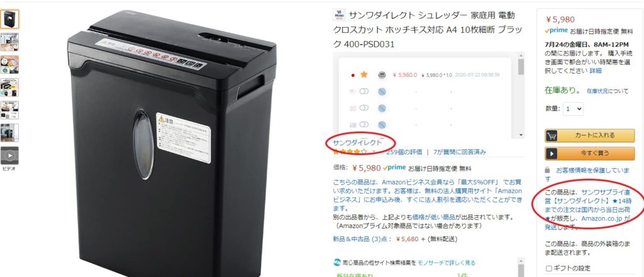Screen dimensions: 644x277
Task: Click first blue blocked circle icon in tracker
Action: [x=382, y=92]
